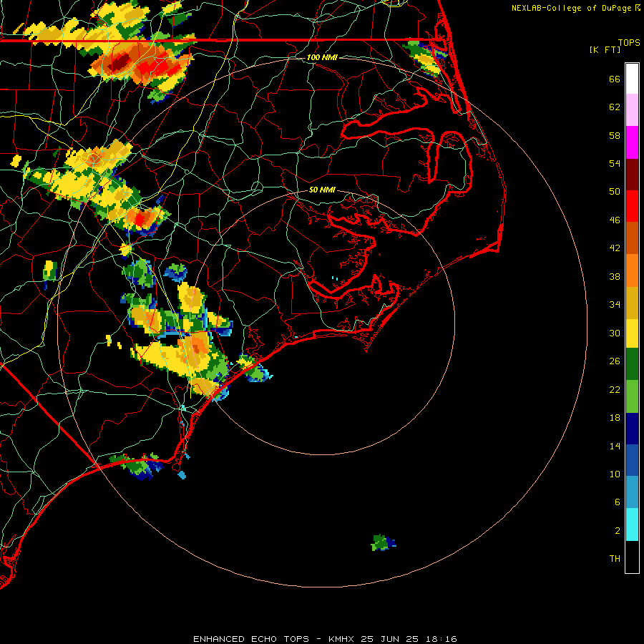The height and width of the screenshot is (644, 644).
Task: Click the 38 legend value
Action: coord(615,276)
